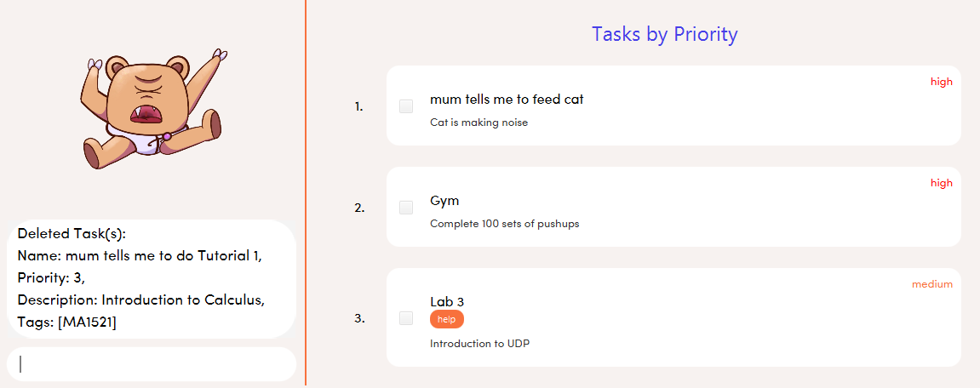Screen dimensions: 980x388
Task: Check off the feed cat task
Action: click(406, 106)
